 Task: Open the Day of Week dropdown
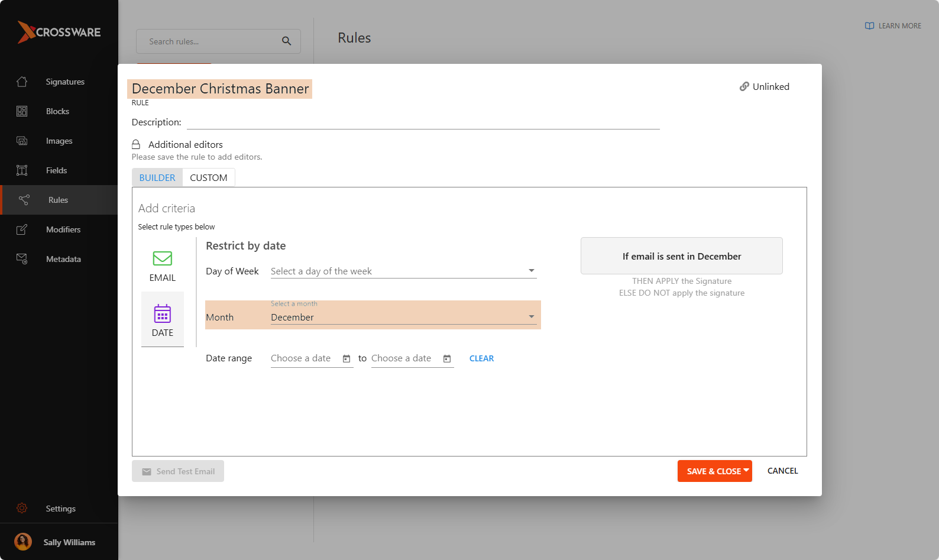point(403,271)
